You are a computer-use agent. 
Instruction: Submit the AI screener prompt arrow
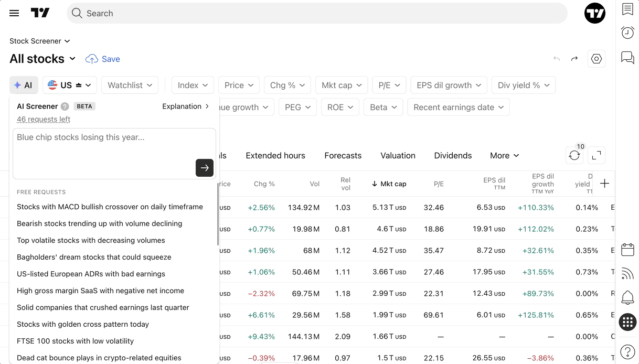point(205,168)
